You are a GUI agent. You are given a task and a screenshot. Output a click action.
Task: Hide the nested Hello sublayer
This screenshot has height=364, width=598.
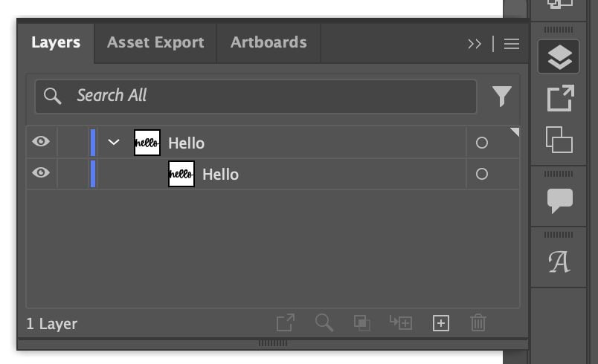click(41, 173)
